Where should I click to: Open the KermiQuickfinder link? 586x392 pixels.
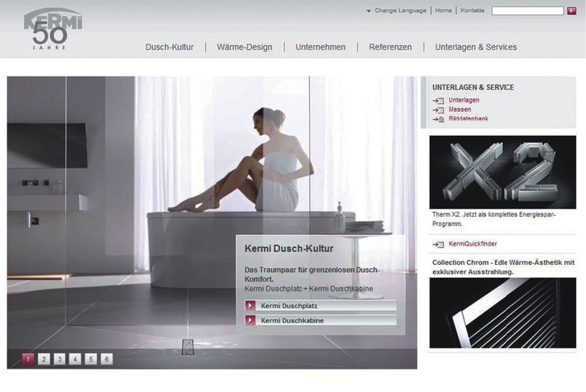click(473, 244)
